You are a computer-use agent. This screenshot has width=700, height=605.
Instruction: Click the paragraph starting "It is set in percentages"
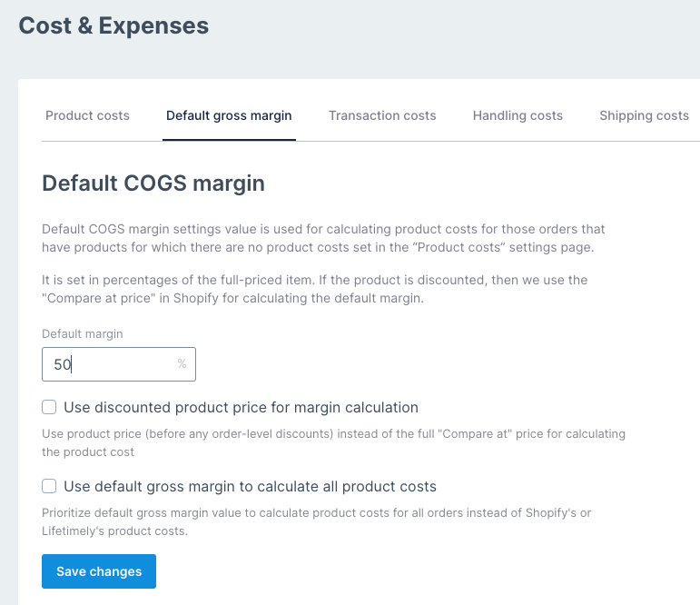point(314,289)
